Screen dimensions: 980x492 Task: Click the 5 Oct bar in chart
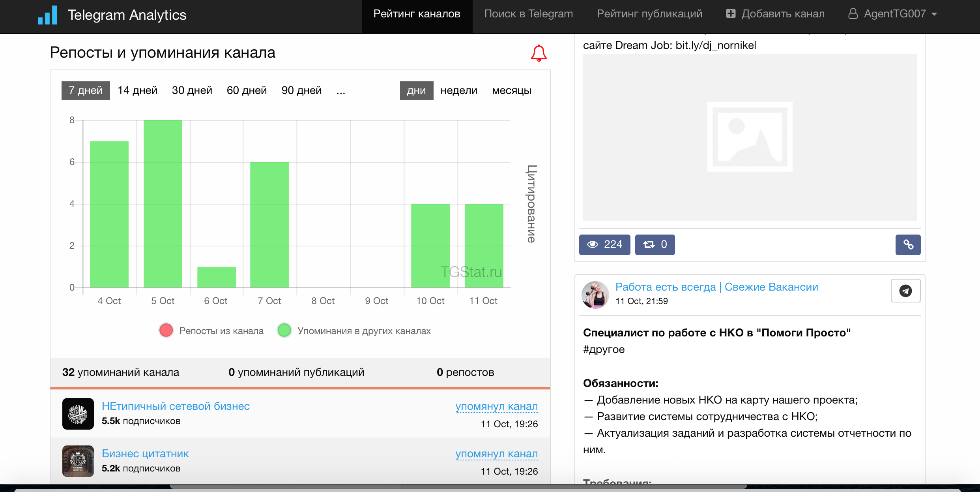[163, 203]
